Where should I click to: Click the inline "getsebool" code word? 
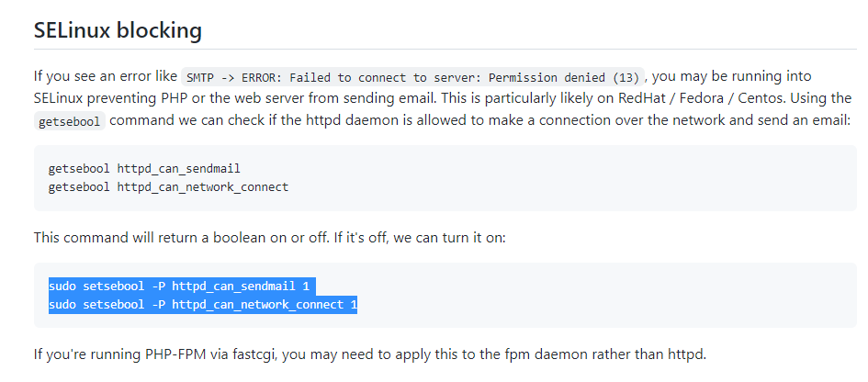coord(70,121)
